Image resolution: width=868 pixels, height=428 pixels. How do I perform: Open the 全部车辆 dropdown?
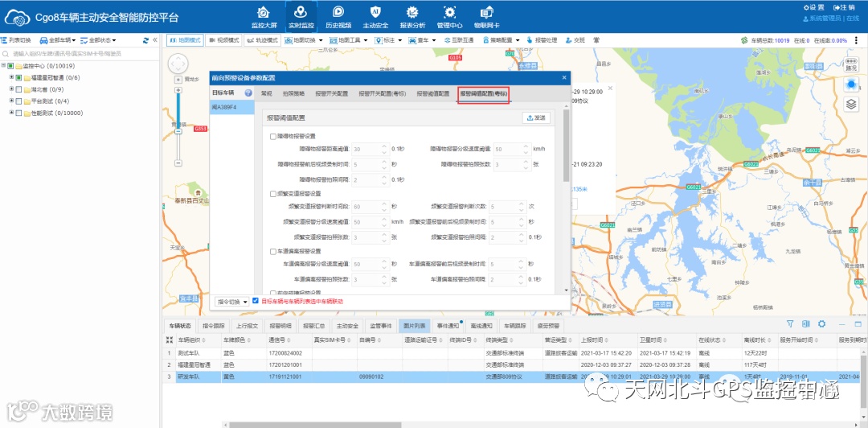click(x=58, y=40)
